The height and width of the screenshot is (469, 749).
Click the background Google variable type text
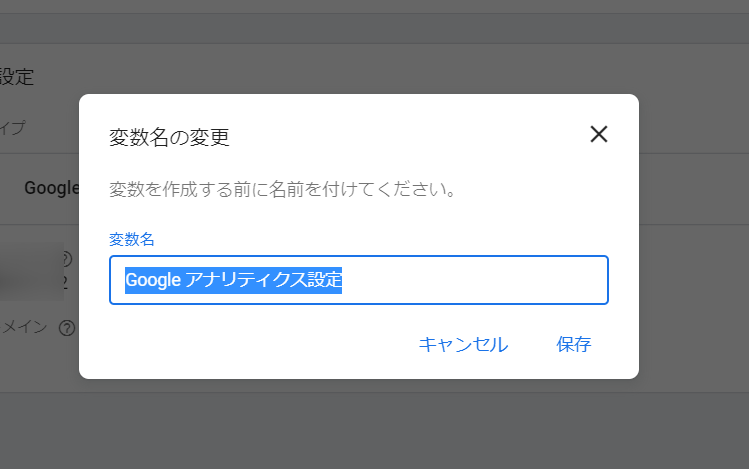(x=52, y=188)
